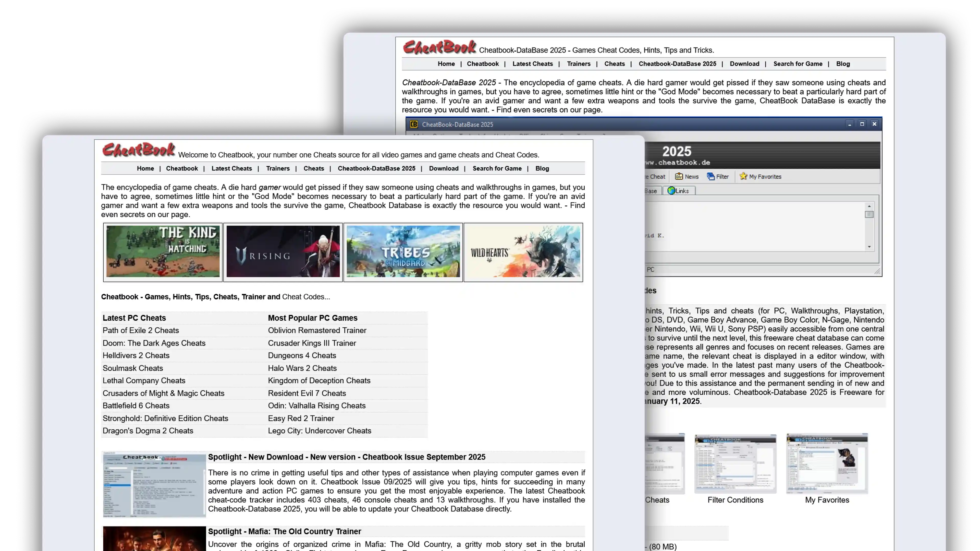Open the Oblivion Remastered Trainer link
Screen dimensions: 980x551
[x=317, y=330]
